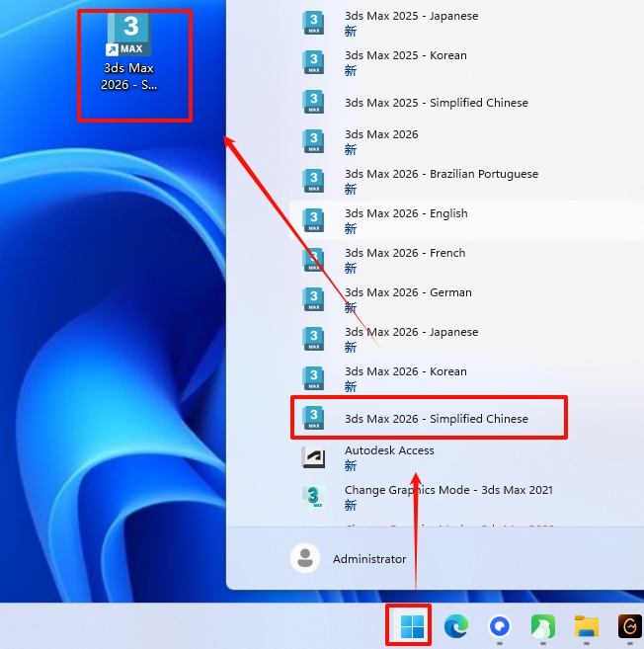Image resolution: width=644 pixels, height=649 pixels.
Task: Open File Explorer from the taskbar
Action: [587, 625]
